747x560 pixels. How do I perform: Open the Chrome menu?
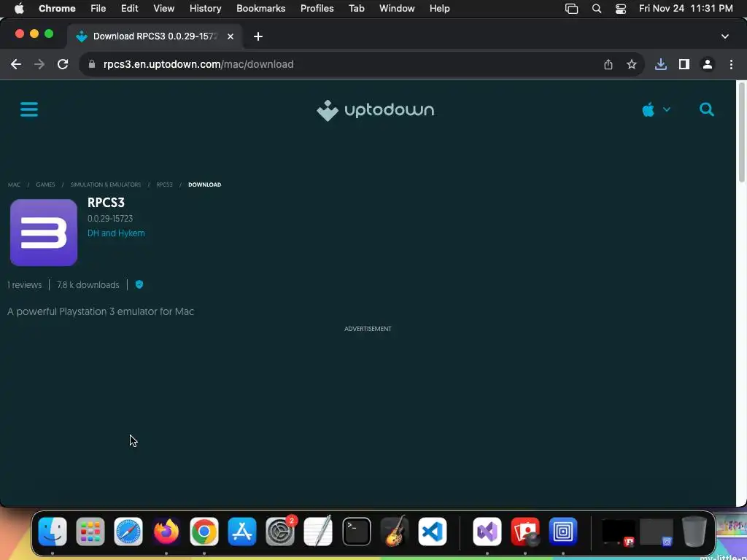[x=57, y=8]
